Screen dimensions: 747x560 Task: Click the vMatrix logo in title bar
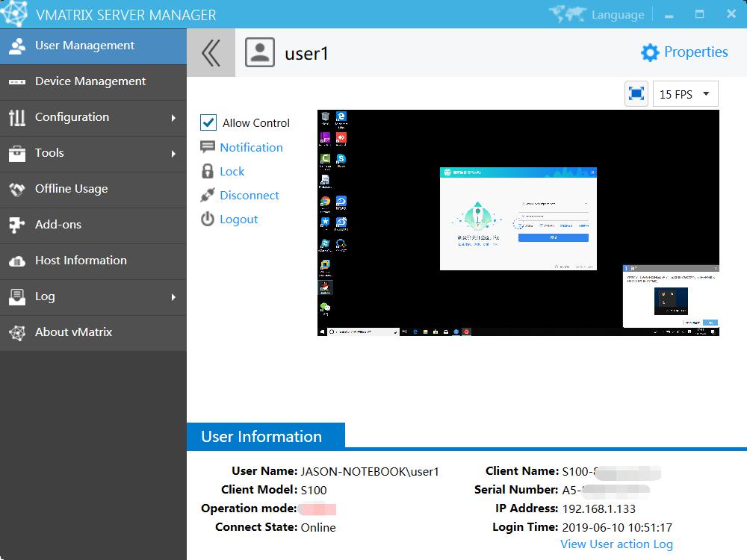pos(13,13)
